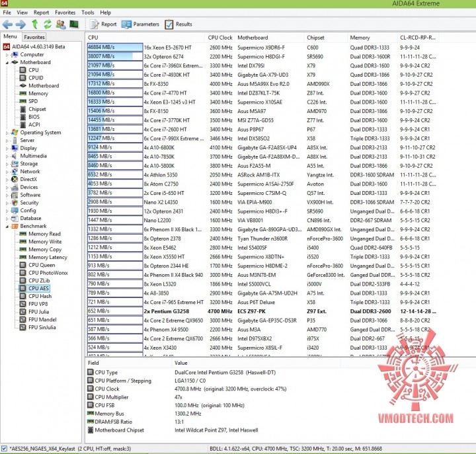Switch to the Menu tab
476x454 pixels.
pyautogui.click(x=11, y=36)
